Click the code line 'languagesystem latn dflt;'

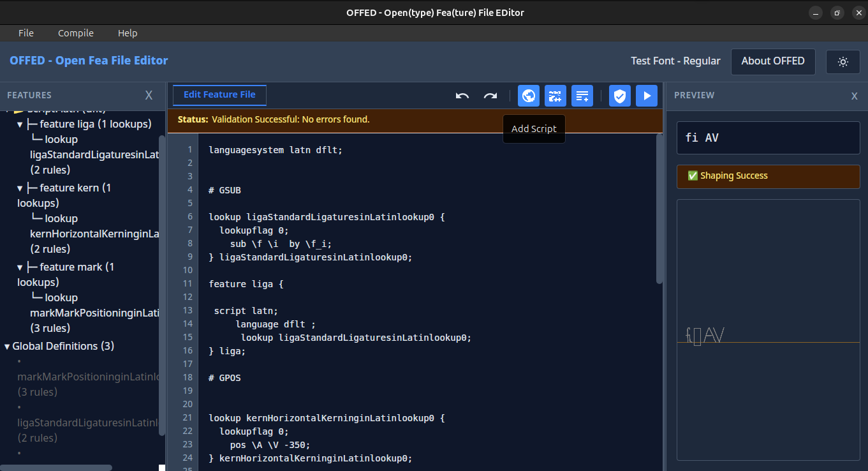276,150
